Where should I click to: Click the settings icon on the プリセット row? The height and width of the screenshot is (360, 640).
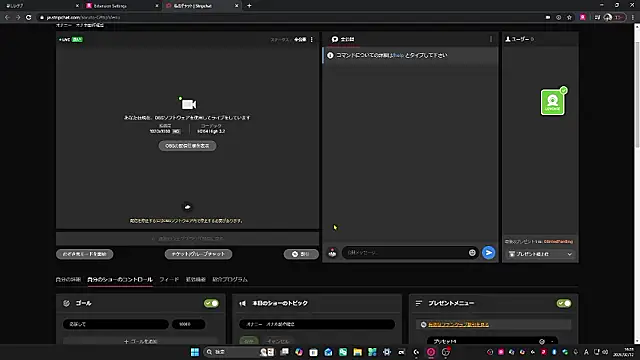542,342
